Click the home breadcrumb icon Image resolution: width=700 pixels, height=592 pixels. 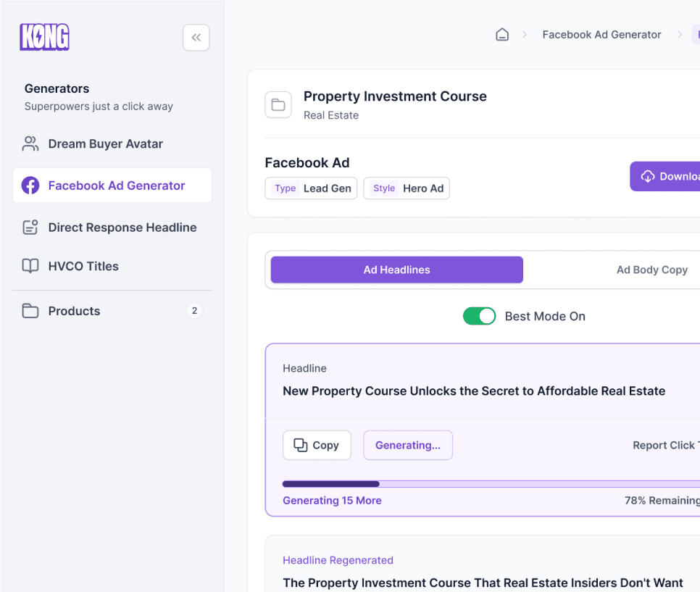pyautogui.click(x=501, y=35)
